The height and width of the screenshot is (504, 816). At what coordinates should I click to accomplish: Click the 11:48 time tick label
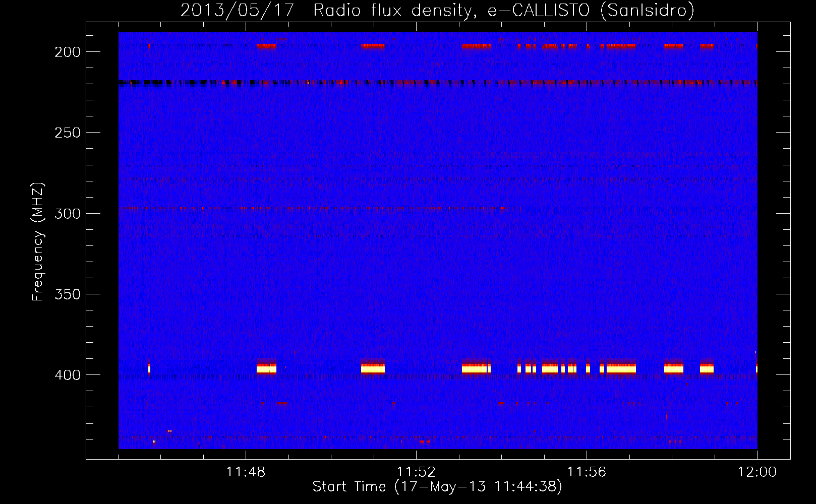[246, 472]
